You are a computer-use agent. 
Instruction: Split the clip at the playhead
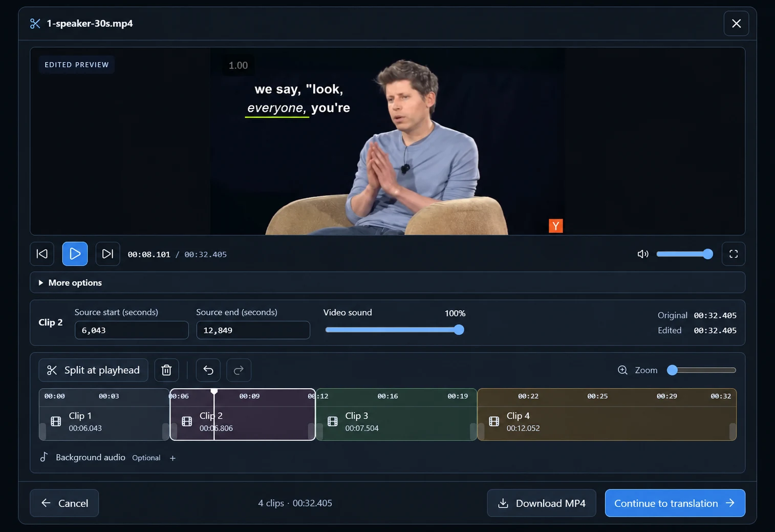pyautogui.click(x=93, y=370)
